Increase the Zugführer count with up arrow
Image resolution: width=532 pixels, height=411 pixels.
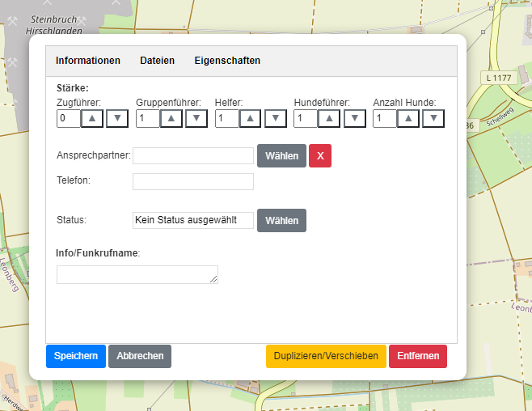coord(92,119)
